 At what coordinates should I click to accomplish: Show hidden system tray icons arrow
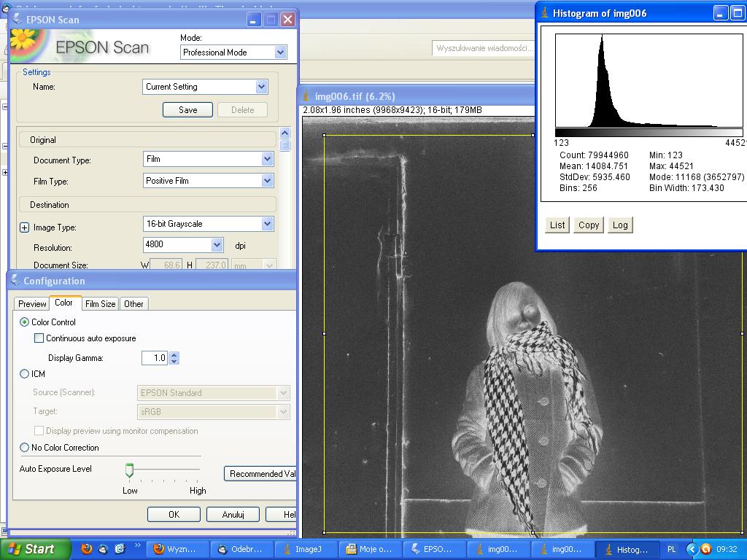coord(692,549)
